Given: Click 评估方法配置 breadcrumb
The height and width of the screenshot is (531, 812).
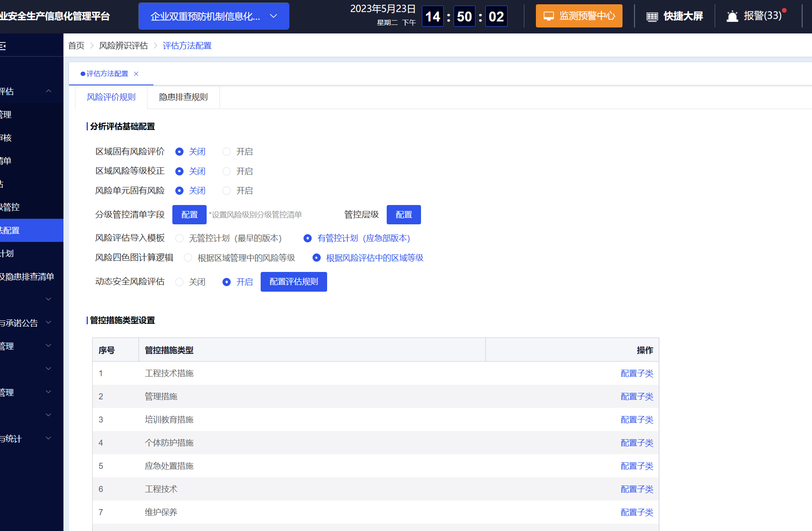Looking at the screenshot, I should pyautogui.click(x=187, y=45).
